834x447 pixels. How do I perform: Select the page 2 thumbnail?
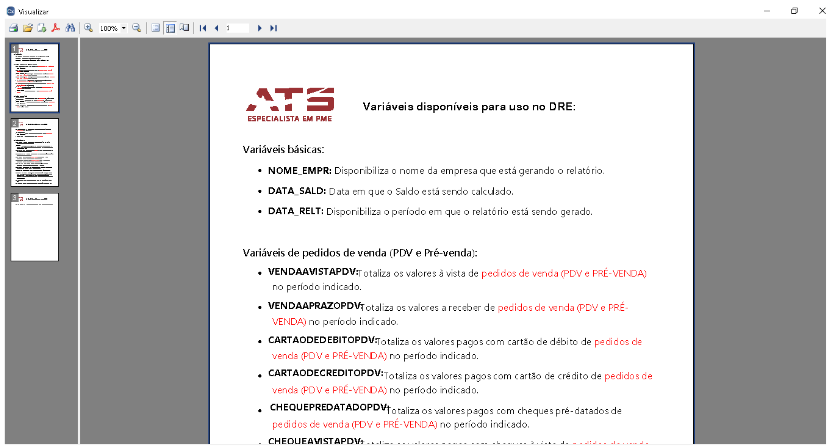[x=35, y=152]
